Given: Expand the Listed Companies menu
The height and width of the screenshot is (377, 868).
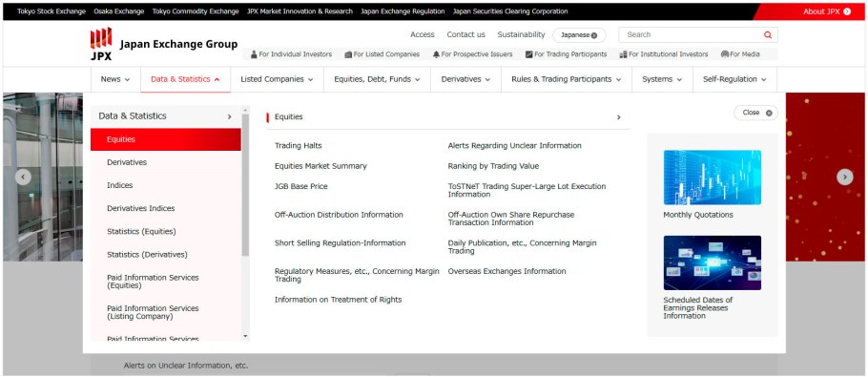Looking at the screenshot, I should [277, 79].
